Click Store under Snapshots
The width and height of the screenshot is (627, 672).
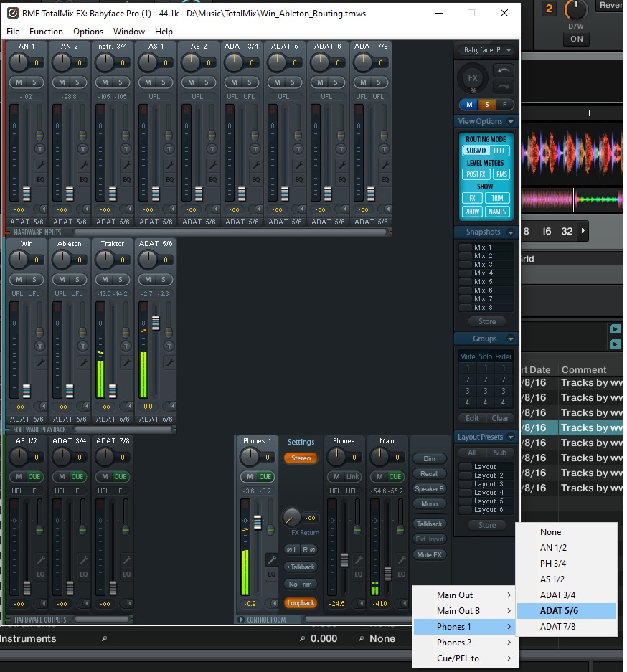click(x=487, y=321)
